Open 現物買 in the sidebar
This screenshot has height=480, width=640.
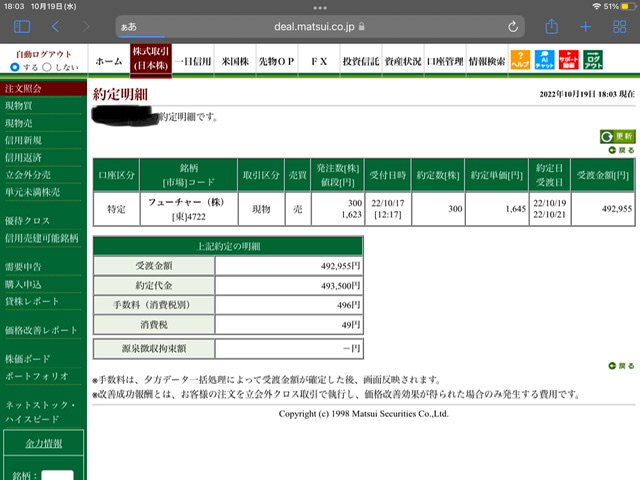coord(19,106)
